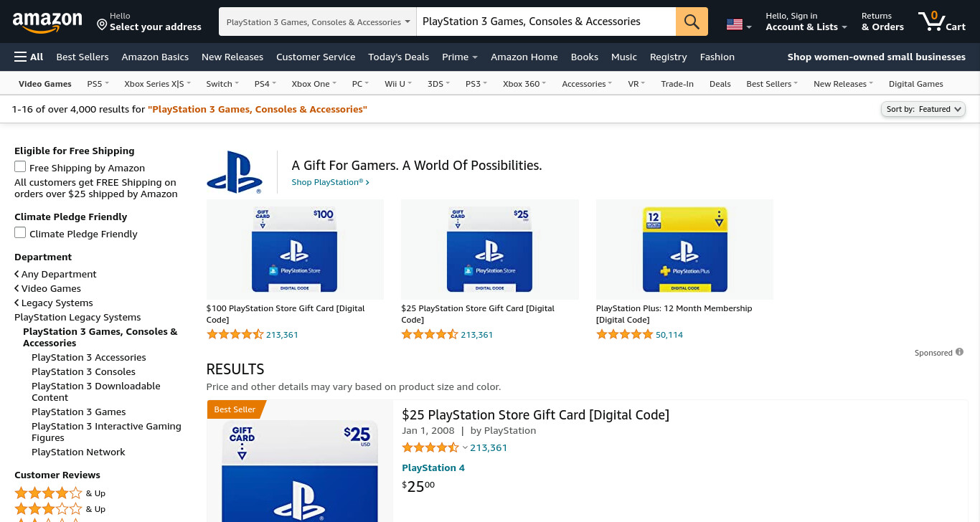Open the Sort by Featured dropdown
980x522 pixels.
923,109
